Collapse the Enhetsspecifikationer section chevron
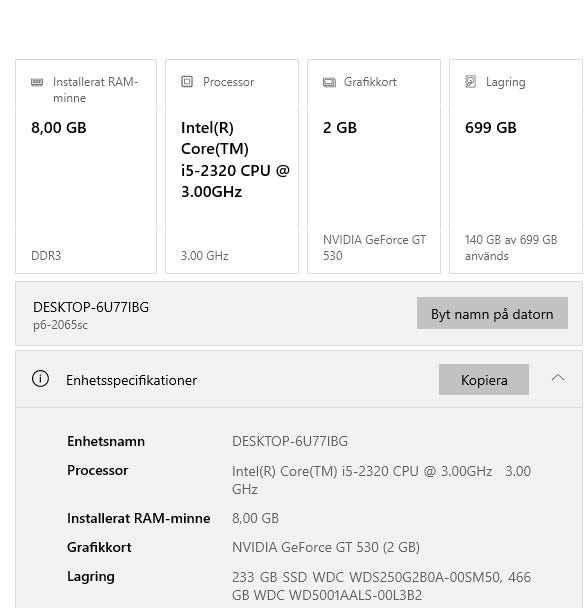The height and width of the screenshot is (608, 584). (x=558, y=378)
